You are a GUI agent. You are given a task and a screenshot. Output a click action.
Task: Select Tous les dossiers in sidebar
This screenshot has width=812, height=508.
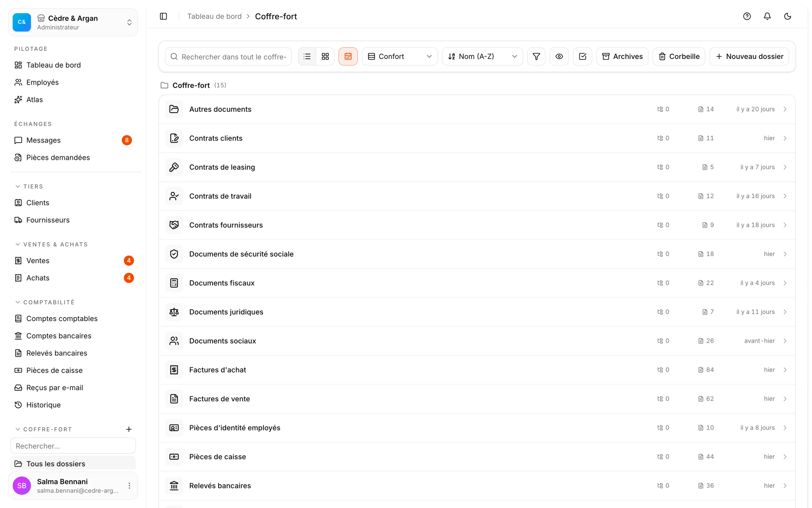point(73,463)
